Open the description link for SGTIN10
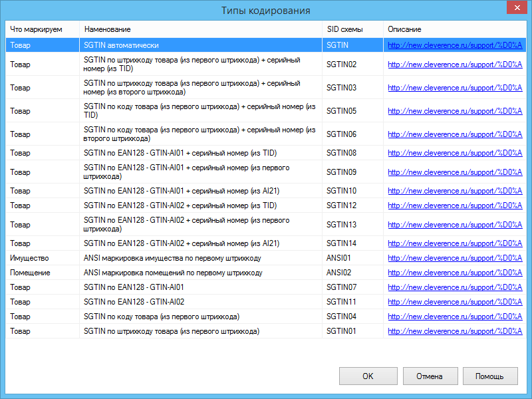The height and width of the screenshot is (399, 532). pos(455,191)
